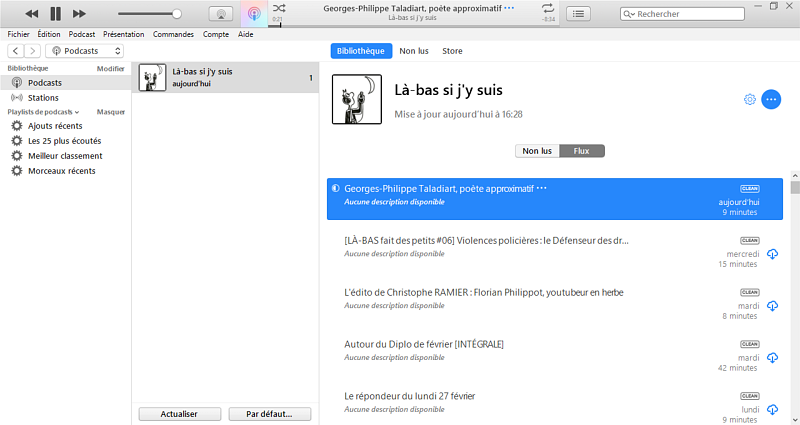Open the Édition menu
Image resolution: width=800 pixels, height=425 pixels.
coord(49,34)
